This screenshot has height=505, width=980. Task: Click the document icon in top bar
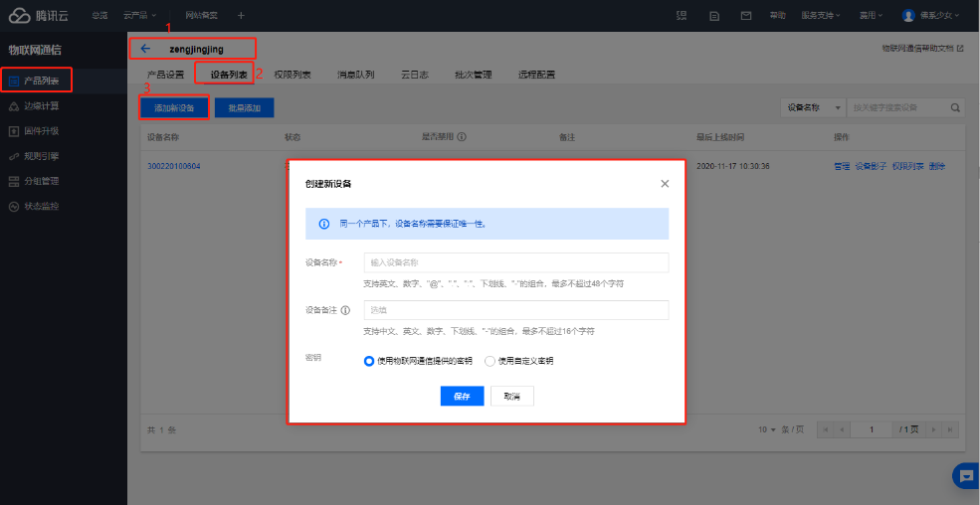pos(713,16)
